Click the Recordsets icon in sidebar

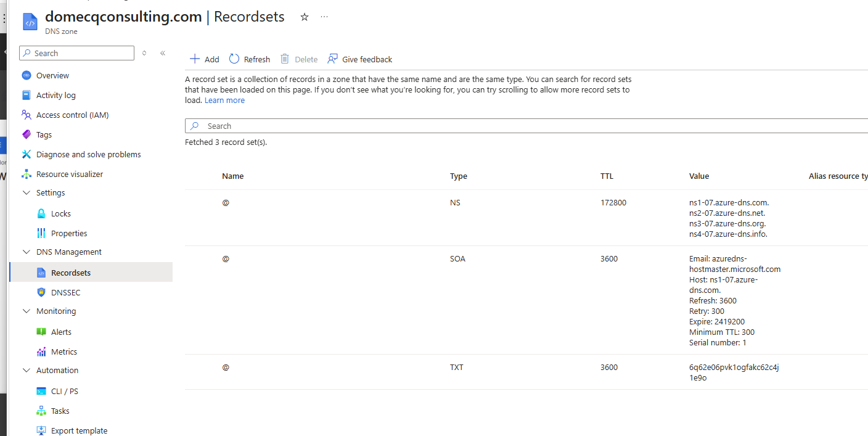pos(41,273)
